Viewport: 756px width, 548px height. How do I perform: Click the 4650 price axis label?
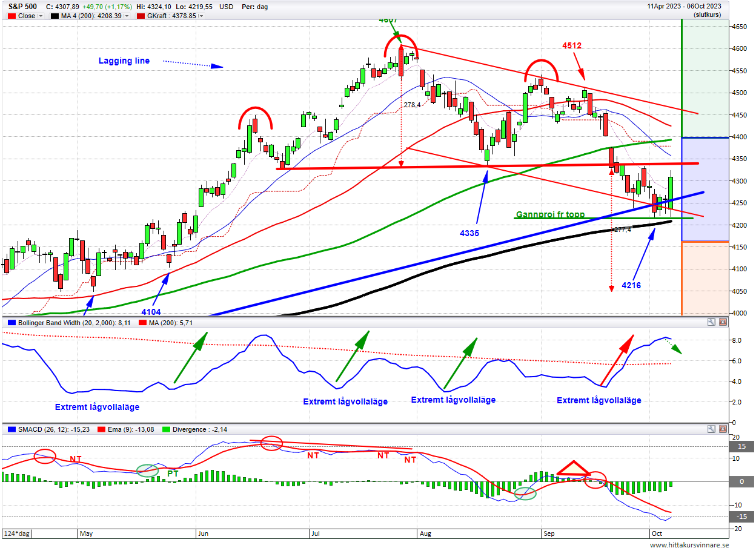tap(738, 27)
